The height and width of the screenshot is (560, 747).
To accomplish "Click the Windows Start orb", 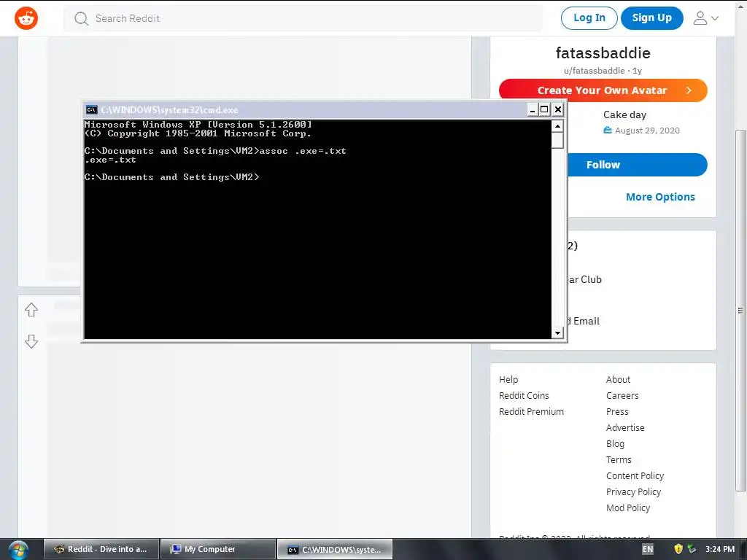I will click(x=18, y=550).
